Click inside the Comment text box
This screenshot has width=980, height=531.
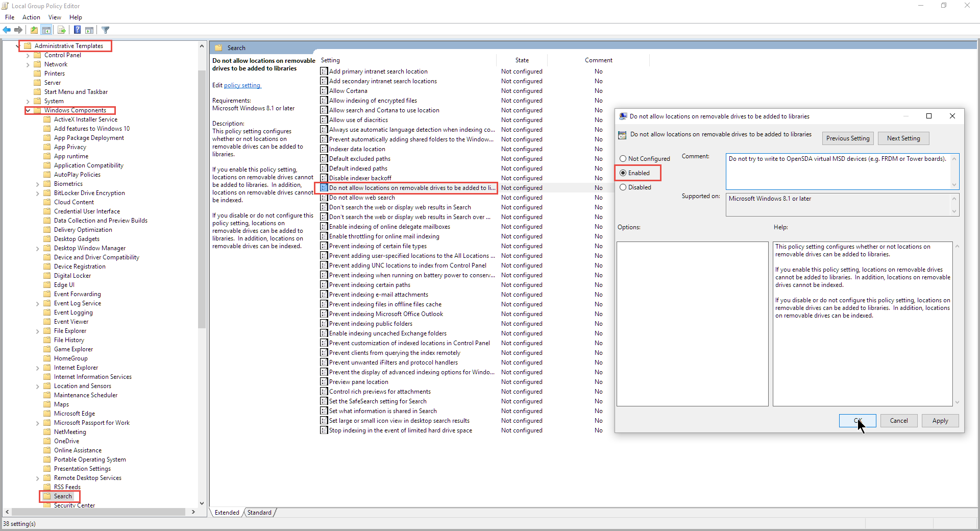[x=837, y=174]
